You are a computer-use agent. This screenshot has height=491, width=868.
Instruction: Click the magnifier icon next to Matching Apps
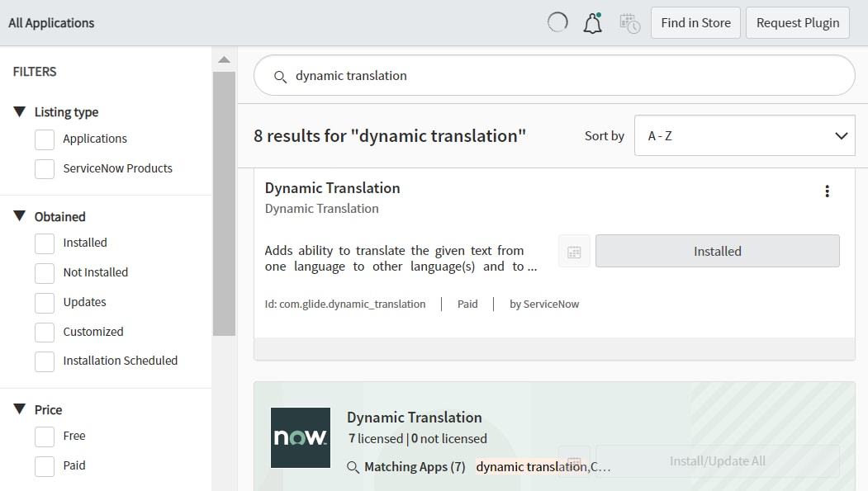[x=353, y=467]
